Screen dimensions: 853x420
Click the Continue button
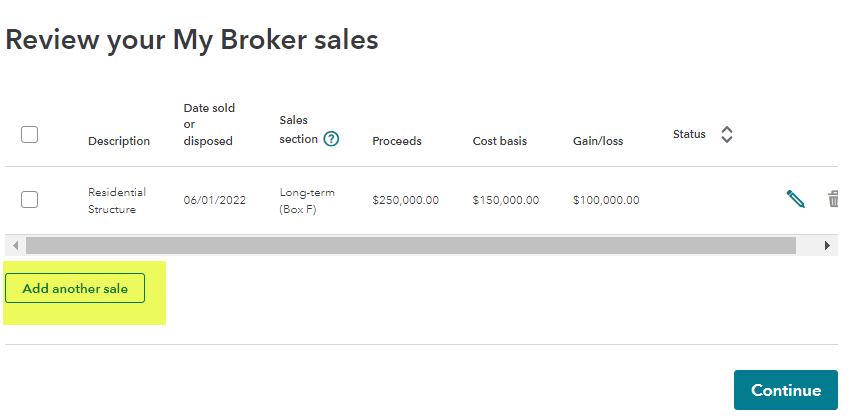click(x=786, y=390)
